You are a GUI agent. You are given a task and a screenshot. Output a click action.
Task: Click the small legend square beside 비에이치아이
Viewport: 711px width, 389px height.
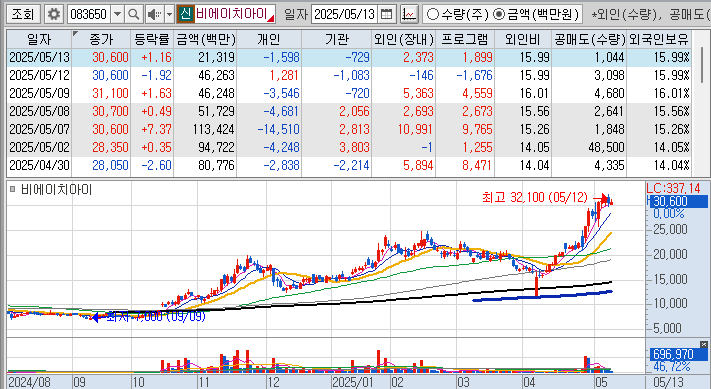coord(13,189)
